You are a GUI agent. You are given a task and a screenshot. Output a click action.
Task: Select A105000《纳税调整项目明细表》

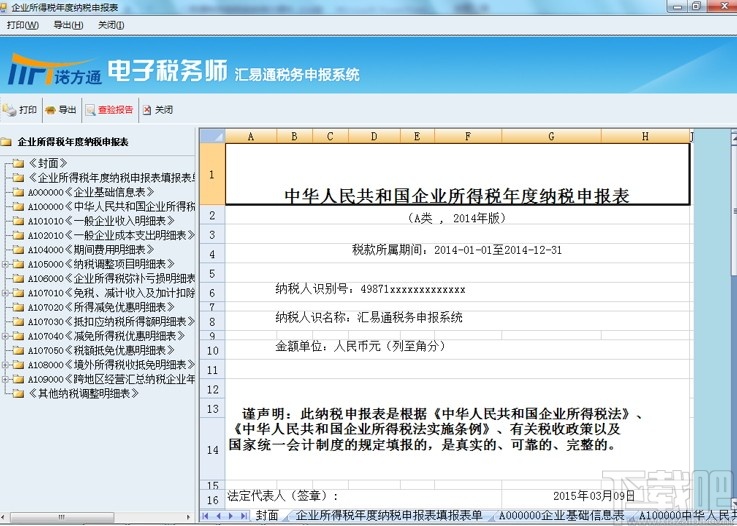point(101,264)
